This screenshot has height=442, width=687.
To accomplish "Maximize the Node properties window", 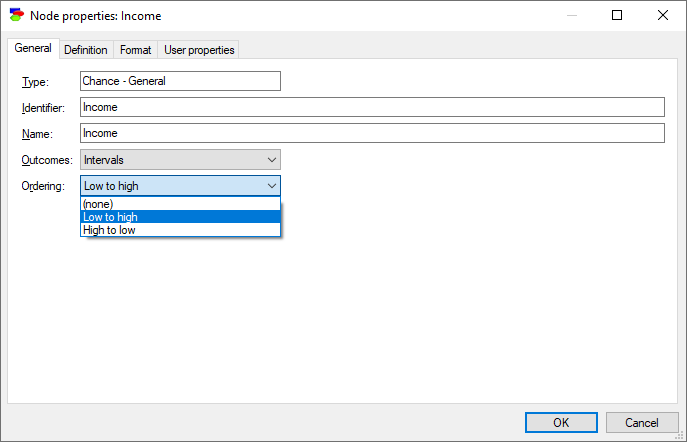I will point(617,15).
